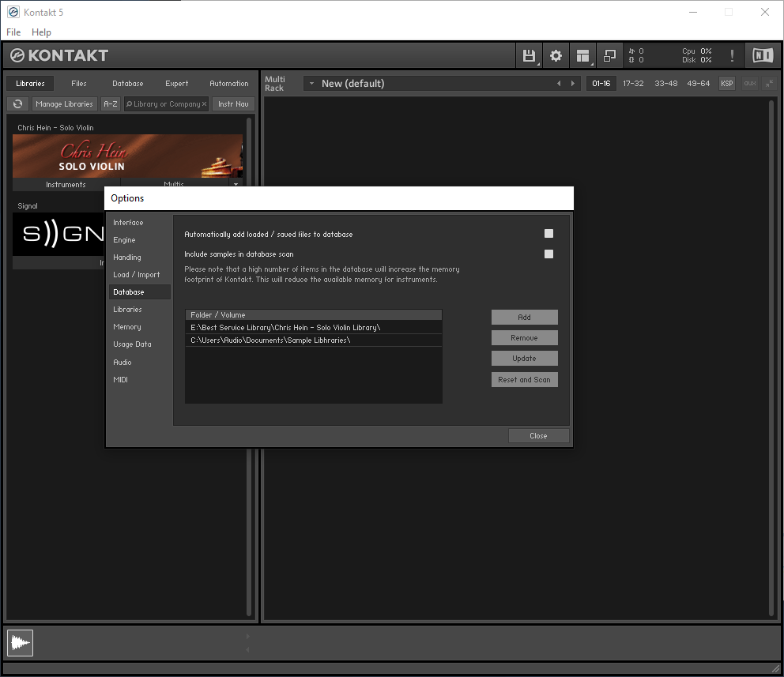Click the exclamation panic icon
Viewport: 784px width, 677px height.
click(732, 55)
